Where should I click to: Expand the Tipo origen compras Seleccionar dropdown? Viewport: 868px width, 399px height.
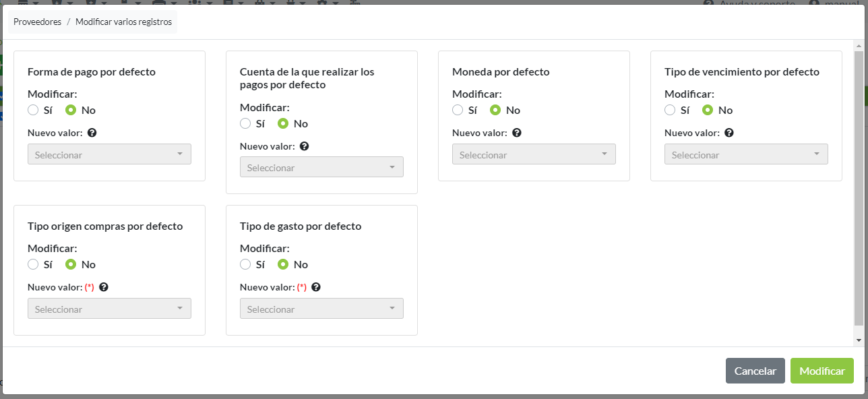(109, 309)
